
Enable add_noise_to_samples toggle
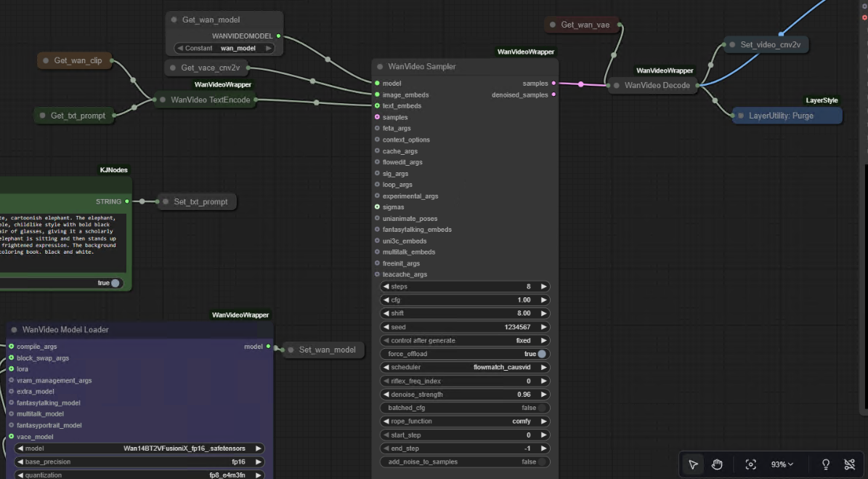click(x=541, y=462)
